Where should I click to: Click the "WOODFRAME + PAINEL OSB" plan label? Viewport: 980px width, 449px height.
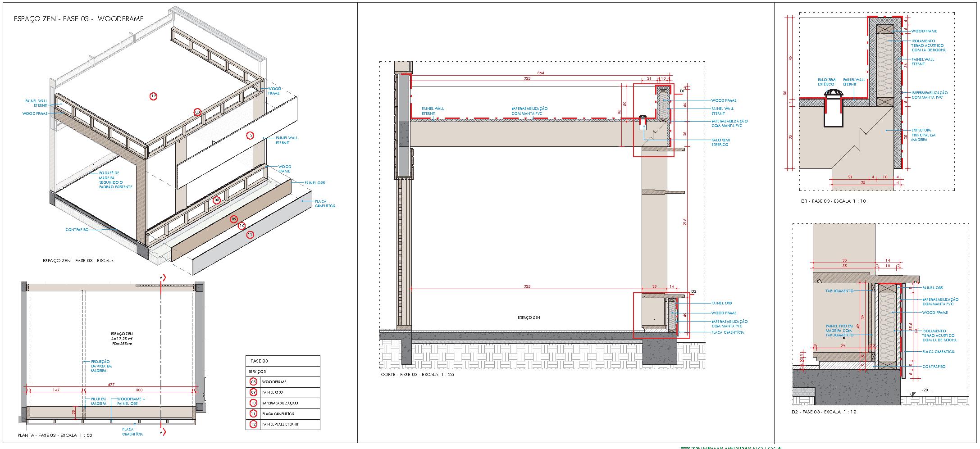point(131,401)
